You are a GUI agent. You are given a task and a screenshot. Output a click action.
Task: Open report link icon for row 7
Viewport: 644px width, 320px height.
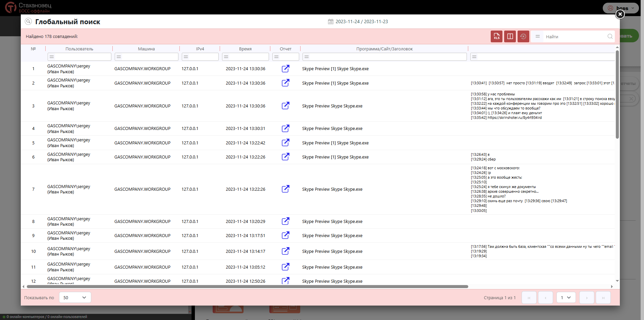pos(285,189)
